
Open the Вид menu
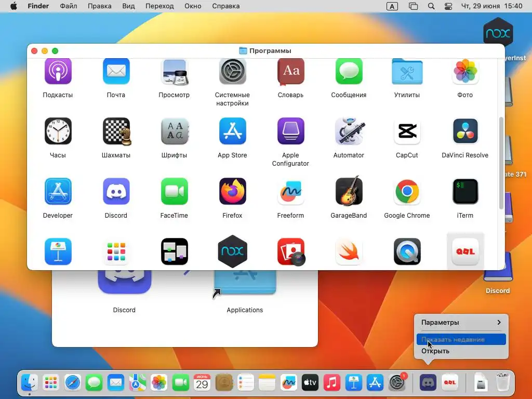(x=128, y=6)
